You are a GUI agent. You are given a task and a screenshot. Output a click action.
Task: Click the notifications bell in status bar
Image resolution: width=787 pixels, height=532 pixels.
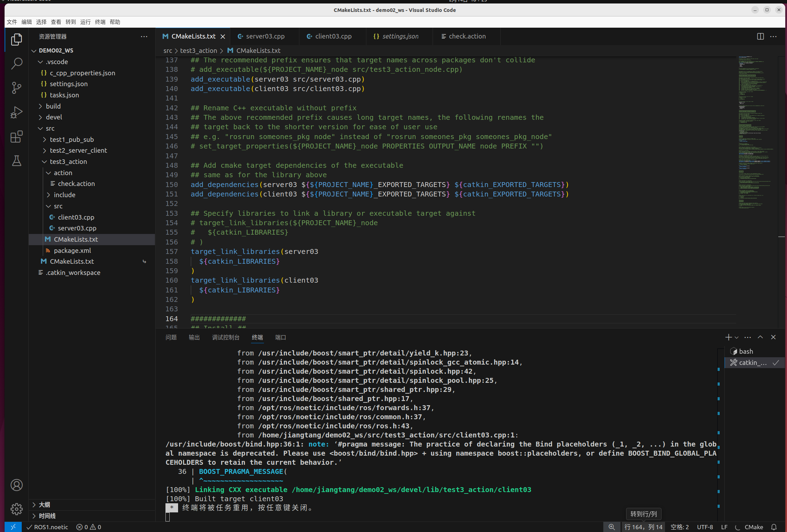(x=774, y=527)
